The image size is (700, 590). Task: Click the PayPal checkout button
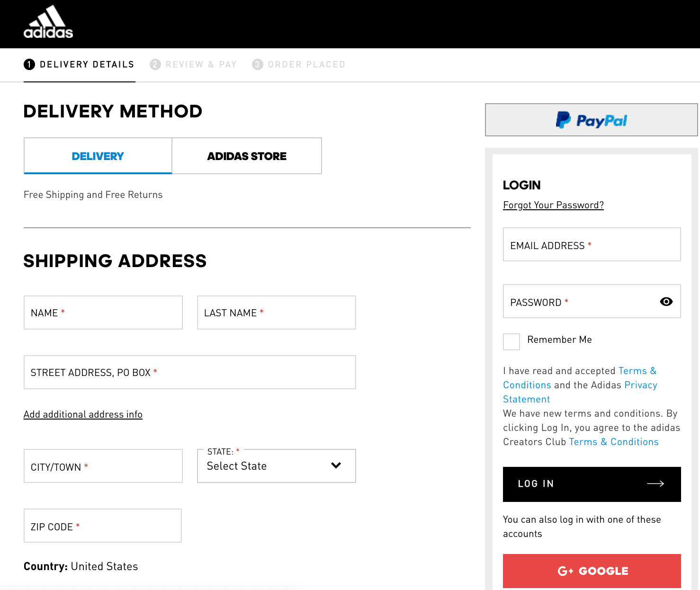click(x=591, y=120)
